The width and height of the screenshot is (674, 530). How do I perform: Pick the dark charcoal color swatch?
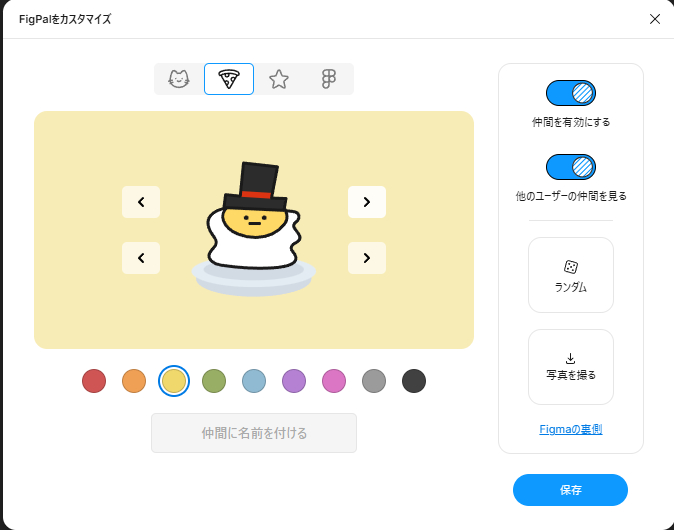coord(414,381)
